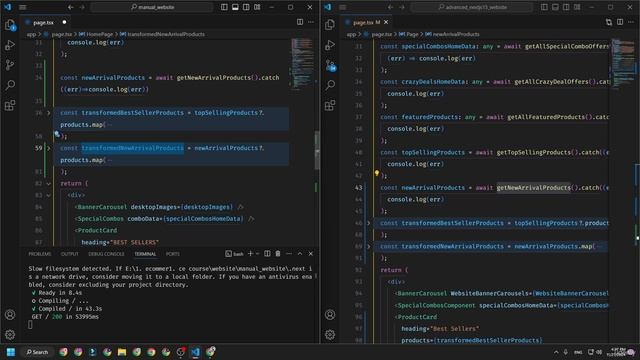Open Windows Start menu
Screen dimensions: 640x360
[11, 352]
